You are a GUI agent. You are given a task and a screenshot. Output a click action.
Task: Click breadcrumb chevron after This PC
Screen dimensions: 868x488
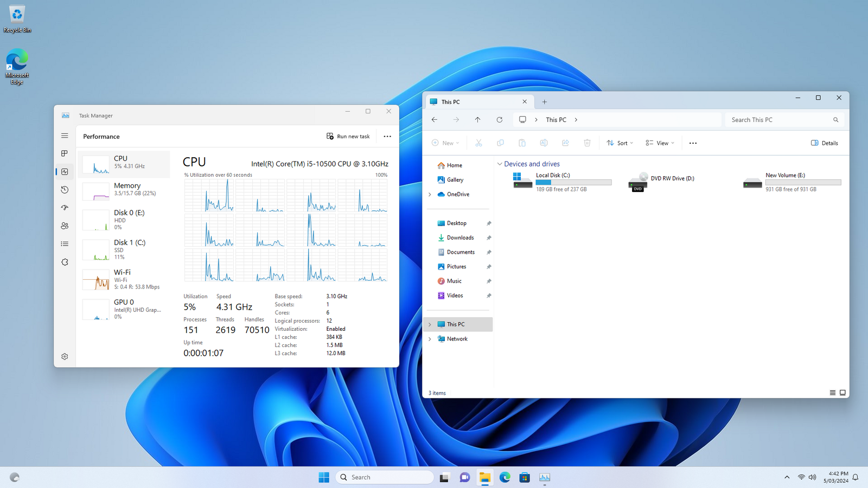[576, 120]
